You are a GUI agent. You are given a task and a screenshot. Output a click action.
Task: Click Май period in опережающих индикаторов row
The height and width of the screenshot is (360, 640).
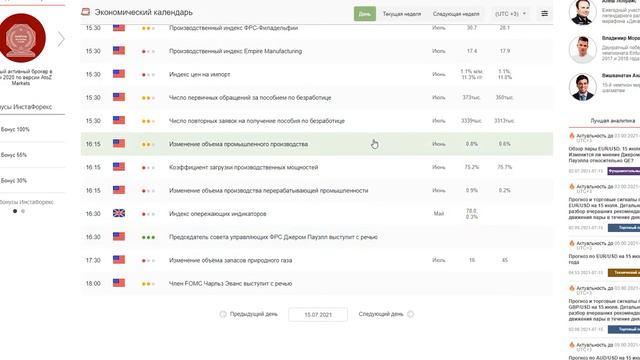[439, 214]
